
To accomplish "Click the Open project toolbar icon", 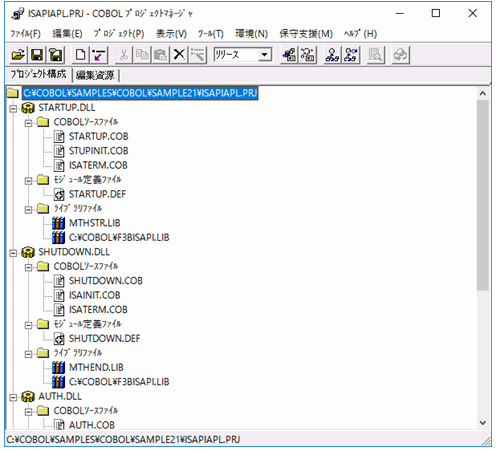I will (x=18, y=55).
